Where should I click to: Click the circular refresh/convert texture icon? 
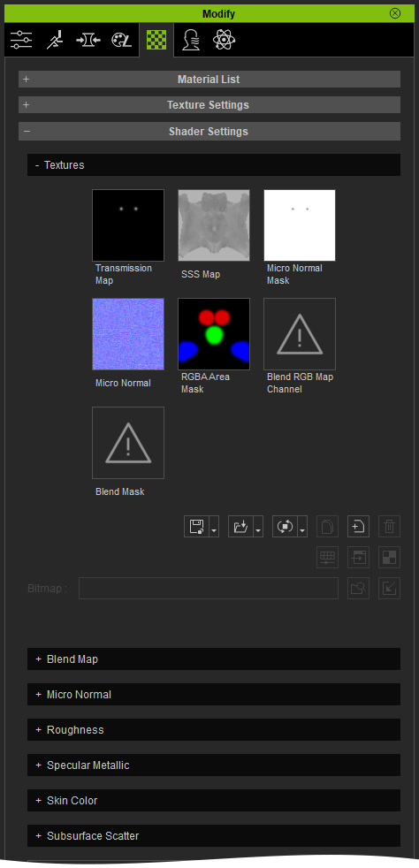(285, 527)
